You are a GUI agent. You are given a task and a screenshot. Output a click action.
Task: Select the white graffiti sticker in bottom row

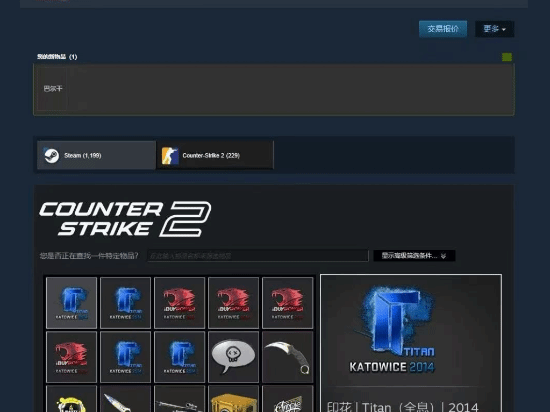point(288,399)
